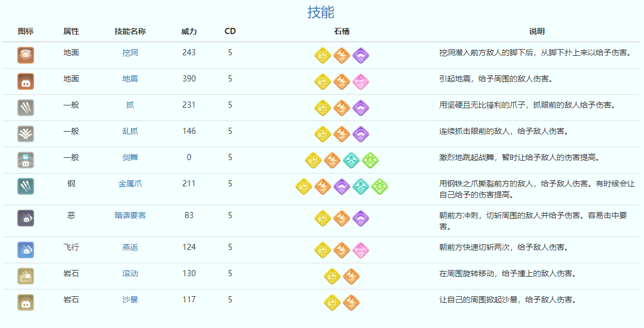This screenshot has height=328, width=644.
Task: Open the 金属爪 skill link
Action: coord(130,184)
